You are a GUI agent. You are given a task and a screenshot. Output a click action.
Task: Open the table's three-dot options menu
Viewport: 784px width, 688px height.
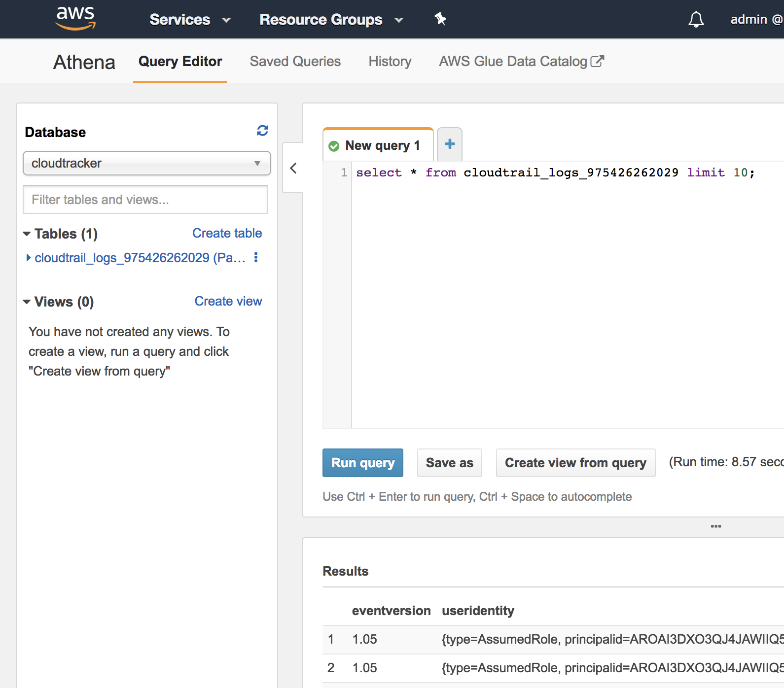(x=255, y=257)
